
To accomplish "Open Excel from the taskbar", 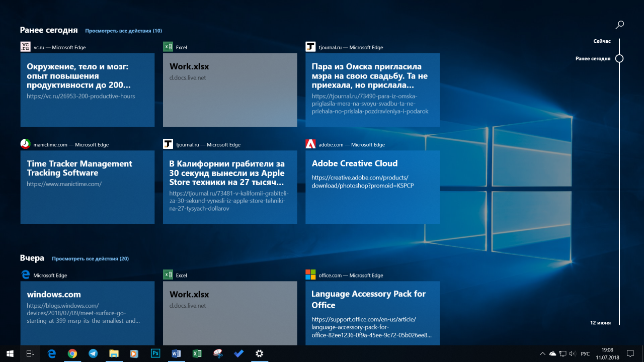I will [197, 353].
